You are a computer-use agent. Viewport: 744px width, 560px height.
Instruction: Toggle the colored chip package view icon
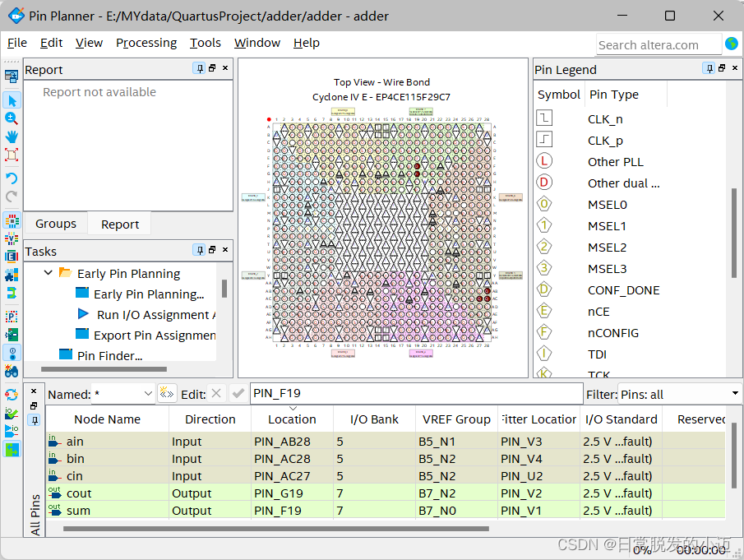point(12,220)
